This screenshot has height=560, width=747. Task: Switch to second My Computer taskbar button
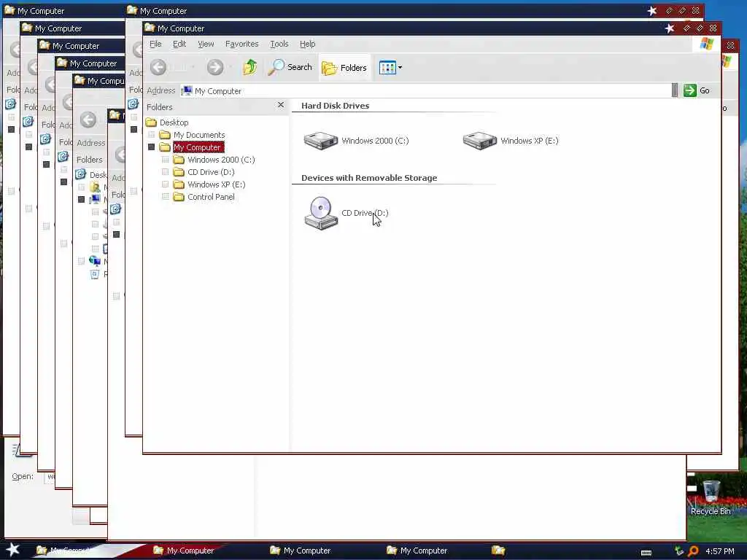(x=183, y=551)
